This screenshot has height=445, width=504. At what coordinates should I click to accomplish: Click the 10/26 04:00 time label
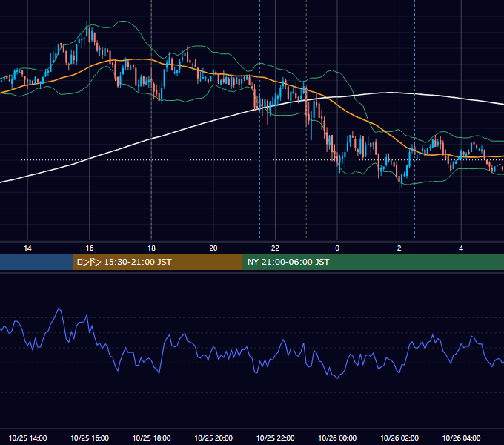click(461, 438)
